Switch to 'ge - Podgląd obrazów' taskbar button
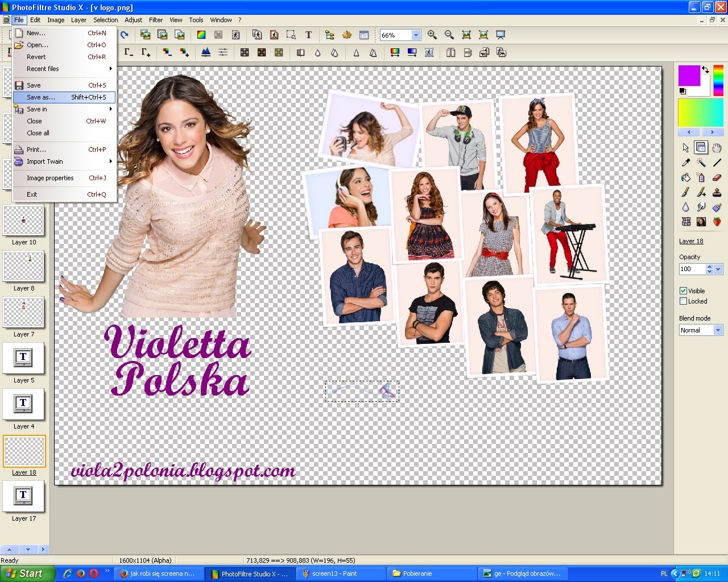 coord(523,573)
